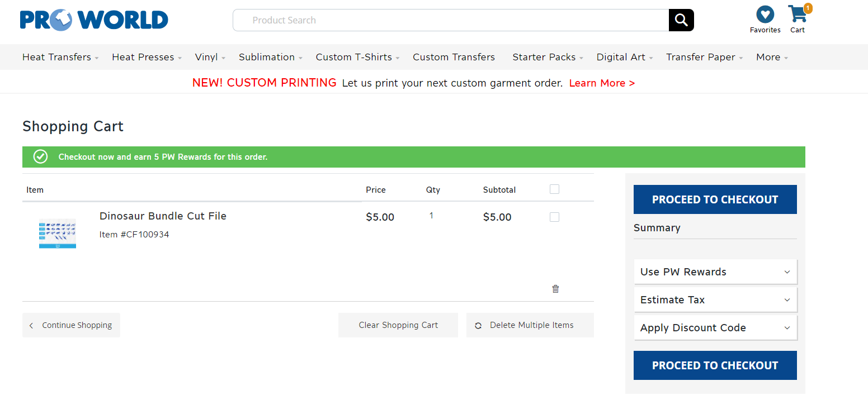The height and width of the screenshot is (419, 868).
Task: Click the green checkmark rewards icon
Action: click(x=40, y=157)
